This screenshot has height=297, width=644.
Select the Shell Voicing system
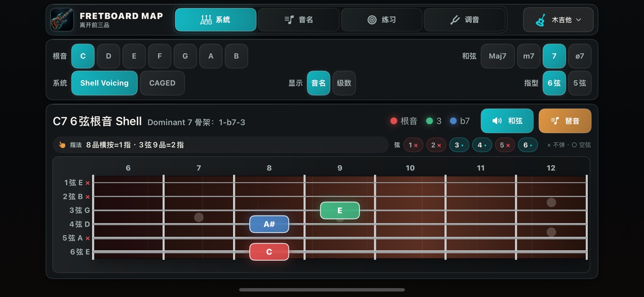click(104, 83)
